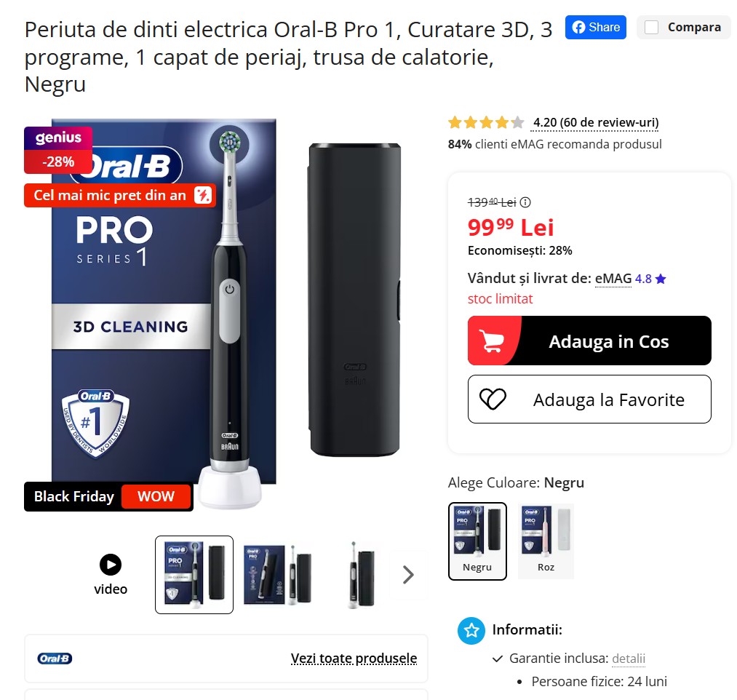737x700 pixels.
Task: Select the third product thumbnail image
Action: pyautogui.click(x=361, y=574)
